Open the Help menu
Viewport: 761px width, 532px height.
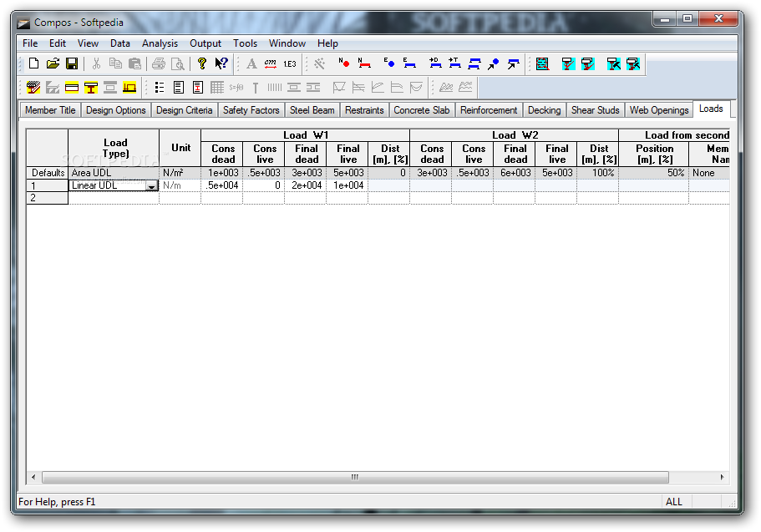click(327, 43)
